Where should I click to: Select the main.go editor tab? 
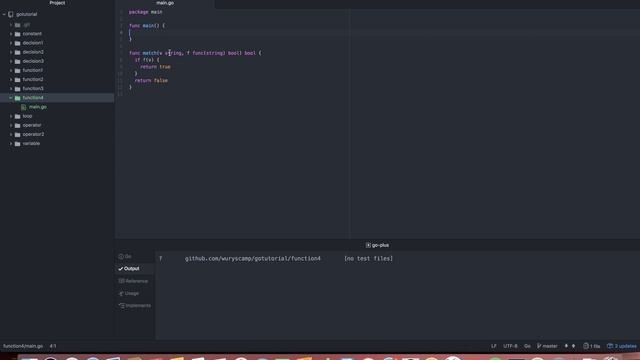165,3
